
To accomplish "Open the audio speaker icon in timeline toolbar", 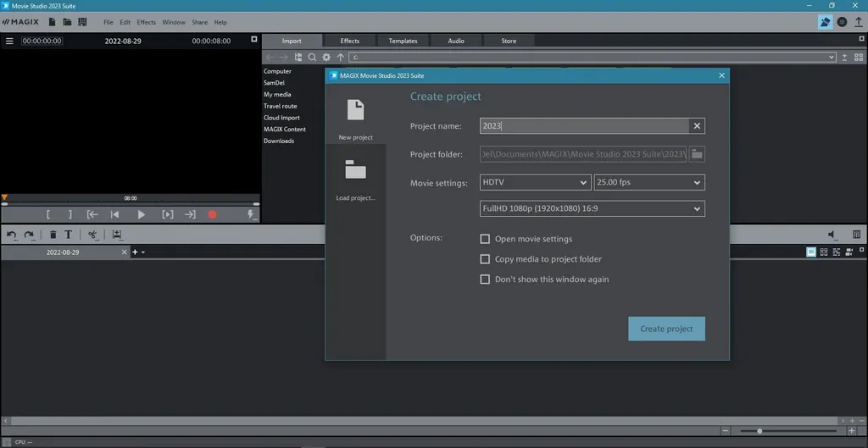I will (832, 235).
